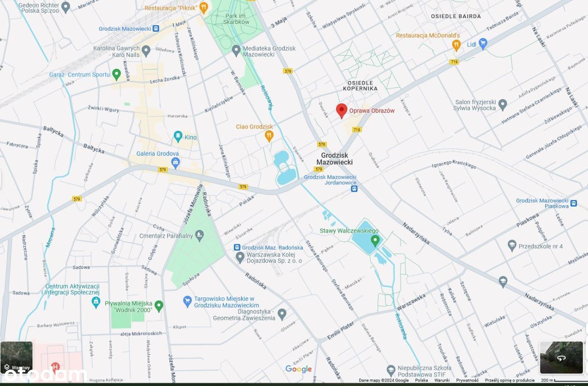This screenshot has height=386, width=588.
Task: Select the Restauracja "Piknik" restaurant icon
Action: [204, 7]
